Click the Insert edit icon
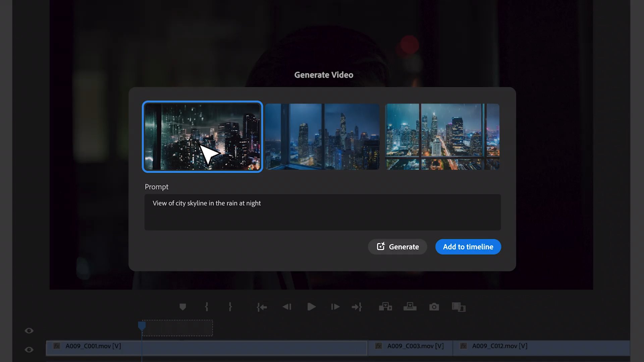Screen dimensions: 644x362 pyautogui.click(x=385, y=307)
